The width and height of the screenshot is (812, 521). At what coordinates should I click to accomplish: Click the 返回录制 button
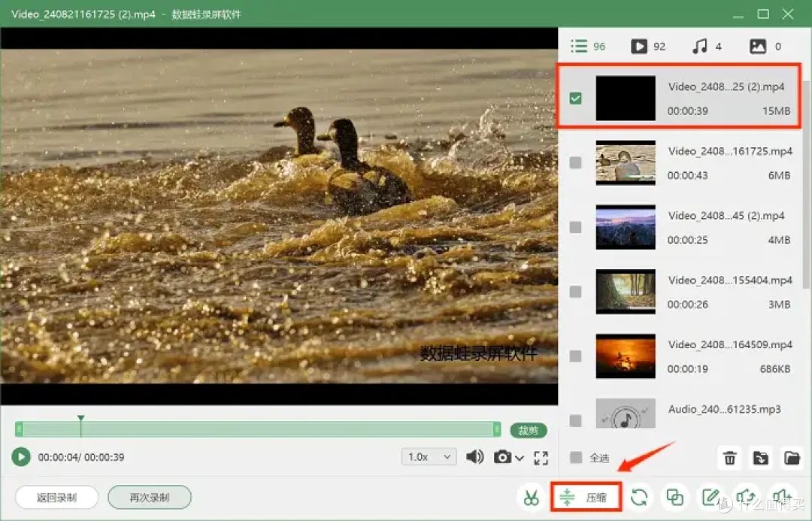click(57, 498)
